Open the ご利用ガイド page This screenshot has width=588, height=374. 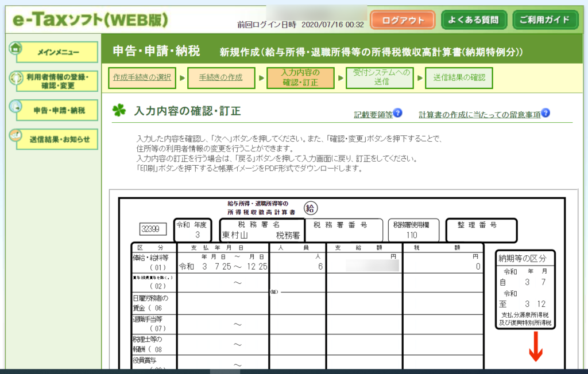[545, 20]
